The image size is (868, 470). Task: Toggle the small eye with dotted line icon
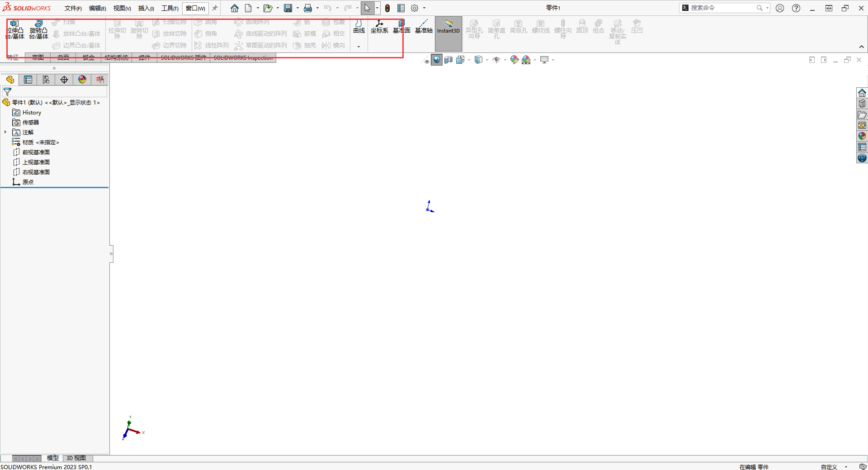[x=426, y=60]
